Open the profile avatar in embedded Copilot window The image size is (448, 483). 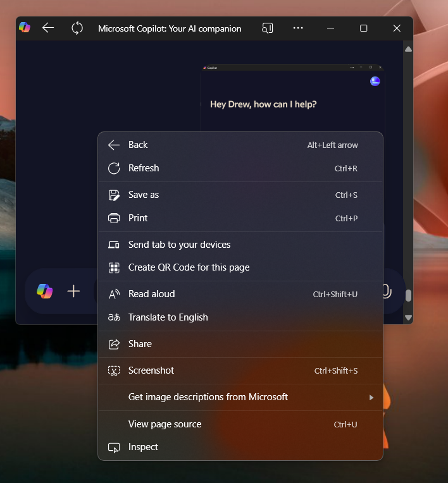click(x=375, y=82)
